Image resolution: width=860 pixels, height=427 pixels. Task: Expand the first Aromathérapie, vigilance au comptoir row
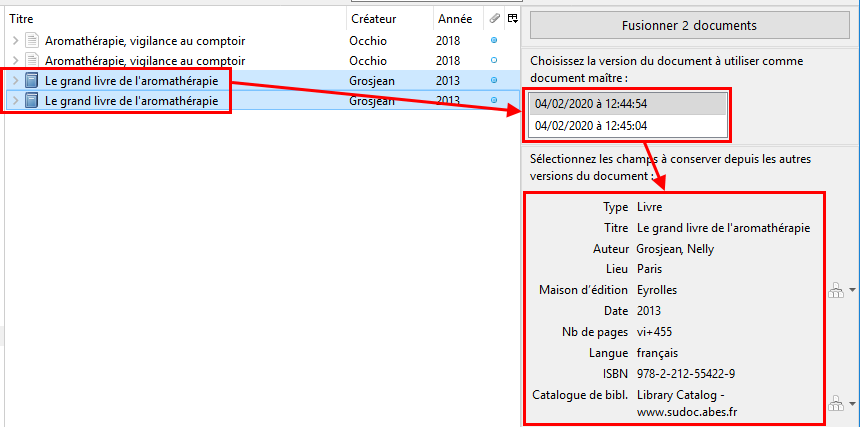15,41
